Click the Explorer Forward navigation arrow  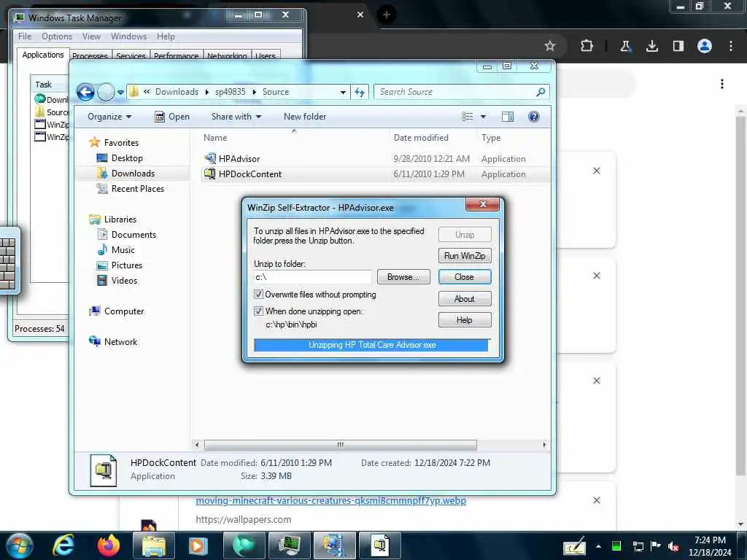pyautogui.click(x=106, y=92)
